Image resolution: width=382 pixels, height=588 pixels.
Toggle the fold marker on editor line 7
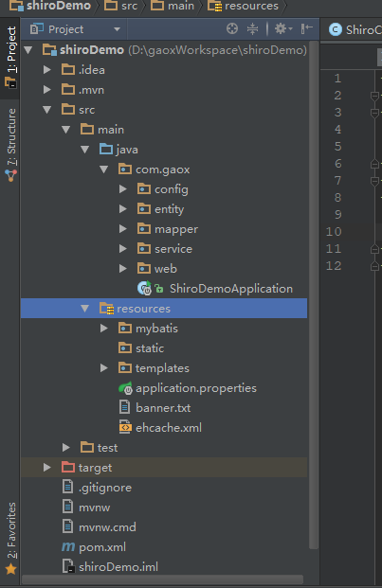click(x=374, y=181)
